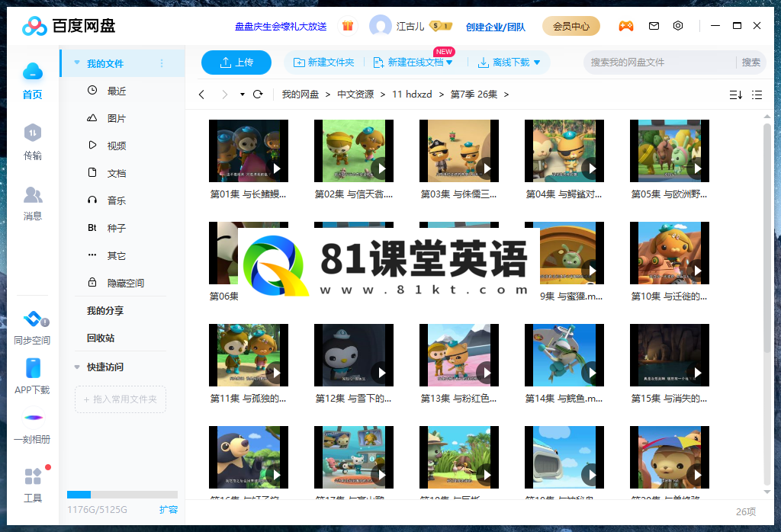781x532 pixels.
Task: Open 我的文件 more options dots
Action: [162, 63]
